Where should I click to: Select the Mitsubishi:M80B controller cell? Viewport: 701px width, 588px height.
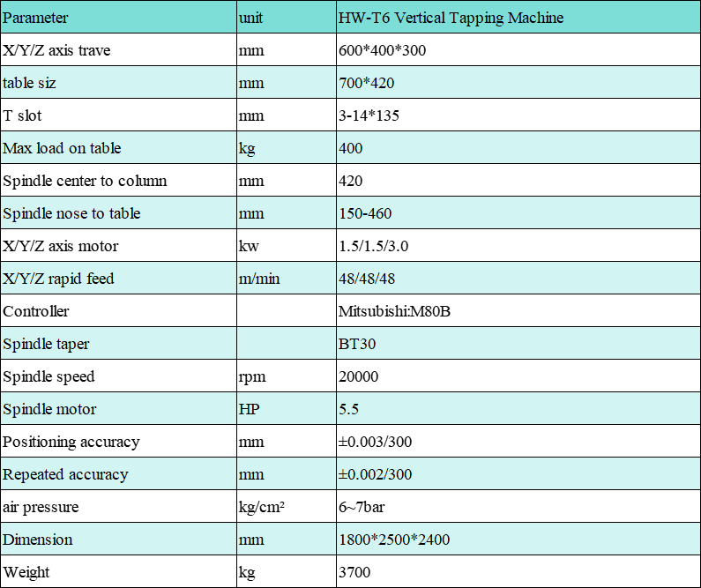tap(518, 310)
